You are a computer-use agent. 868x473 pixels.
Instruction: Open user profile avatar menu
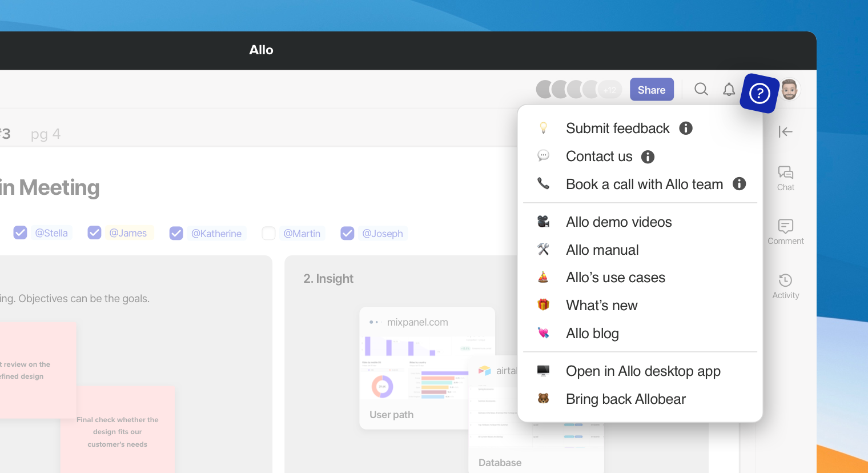(x=790, y=90)
